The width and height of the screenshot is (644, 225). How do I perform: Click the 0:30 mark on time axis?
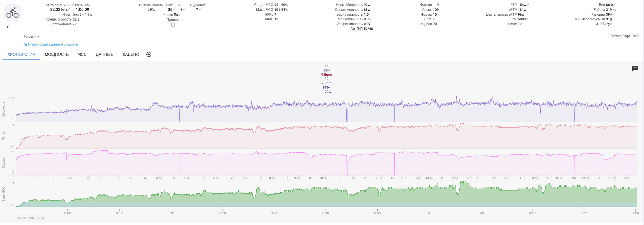point(326,213)
